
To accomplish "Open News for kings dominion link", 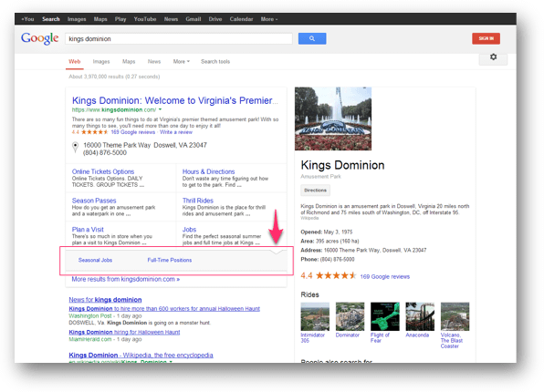I will 105,299.
